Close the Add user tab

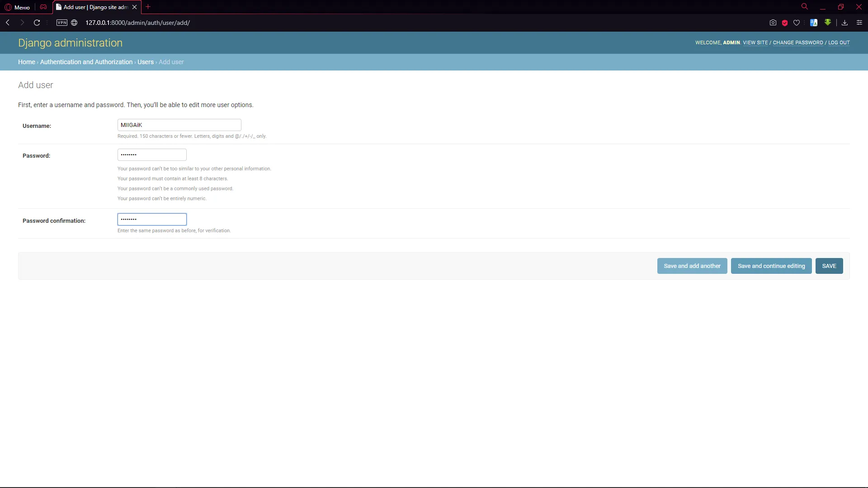(134, 7)
